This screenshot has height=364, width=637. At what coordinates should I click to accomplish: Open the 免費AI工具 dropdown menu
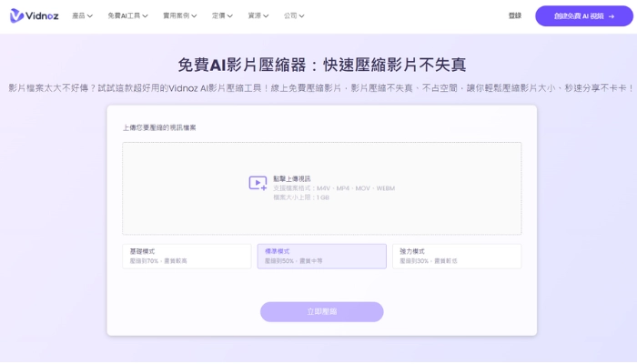pyautogui.click(x=127, y=15)
